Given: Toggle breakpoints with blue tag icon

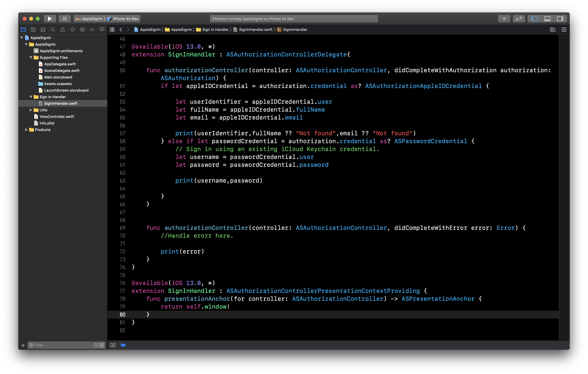Looking at the screenshot, I should (x=123, y=345).
